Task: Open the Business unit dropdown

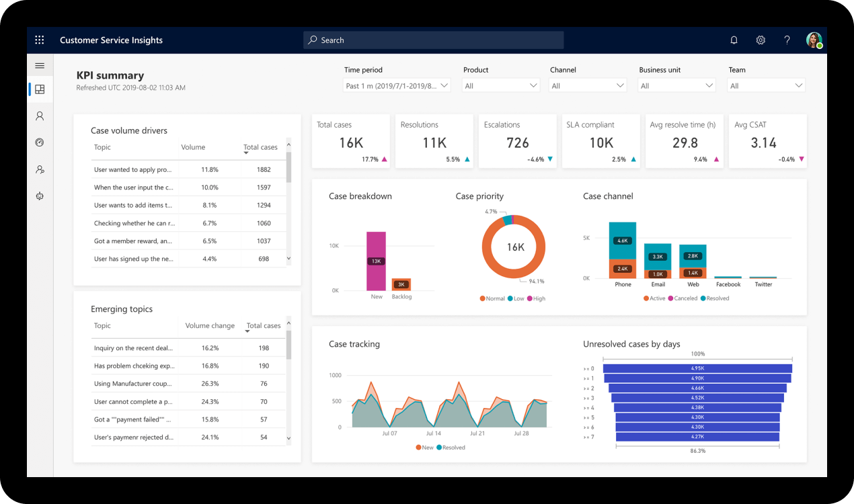Action: [x=676, y=85]
